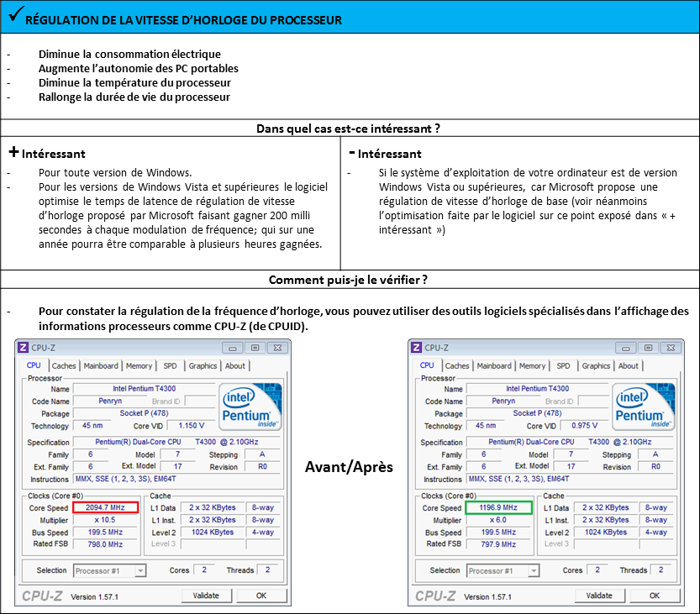
Task: Select the CPU tab in the left CPU-Z window
Action: (34, 365)
